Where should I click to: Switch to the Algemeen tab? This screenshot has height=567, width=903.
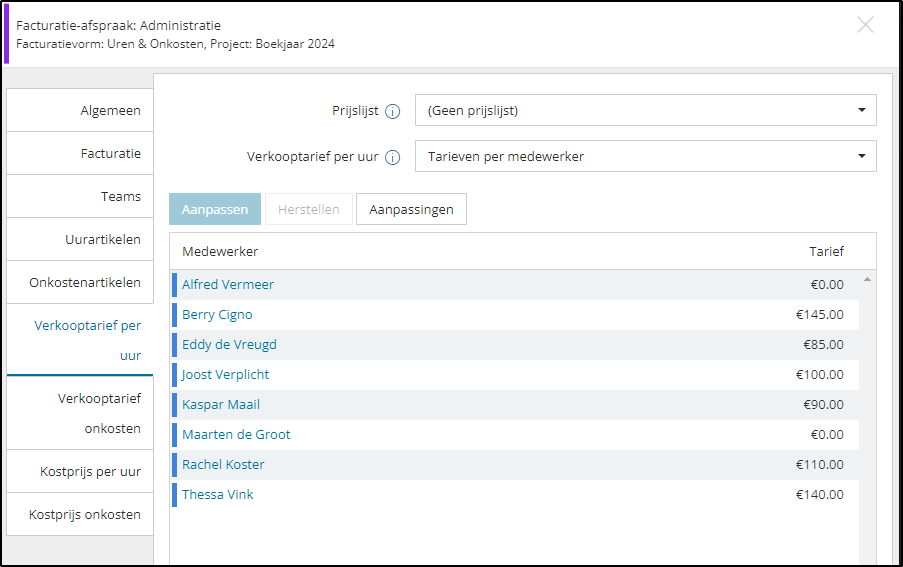[80, 110]
